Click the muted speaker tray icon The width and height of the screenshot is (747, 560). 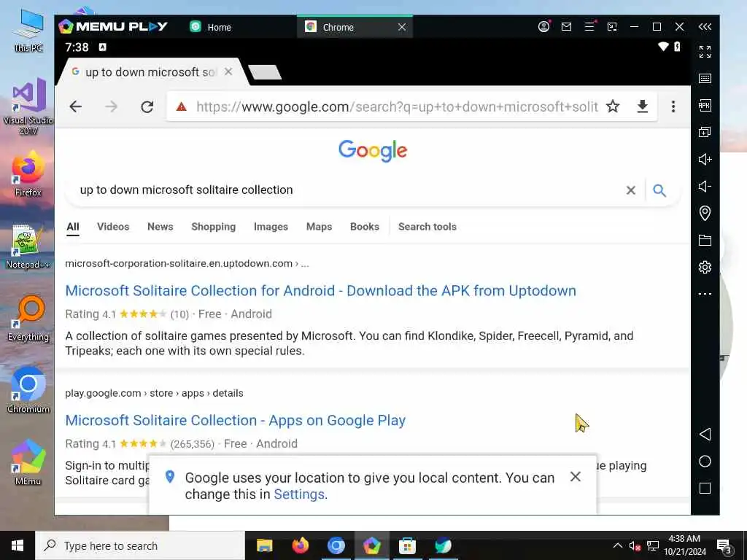click(635, 545)
